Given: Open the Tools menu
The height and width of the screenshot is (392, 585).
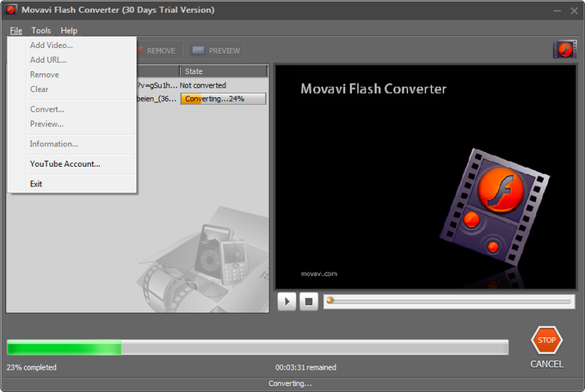Looking at the screenshot, I should (x=40, y=31).
